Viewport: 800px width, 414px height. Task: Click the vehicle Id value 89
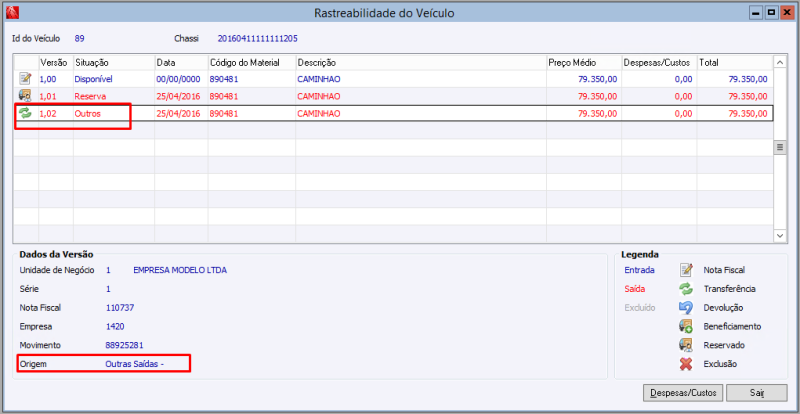pos(79,38)
